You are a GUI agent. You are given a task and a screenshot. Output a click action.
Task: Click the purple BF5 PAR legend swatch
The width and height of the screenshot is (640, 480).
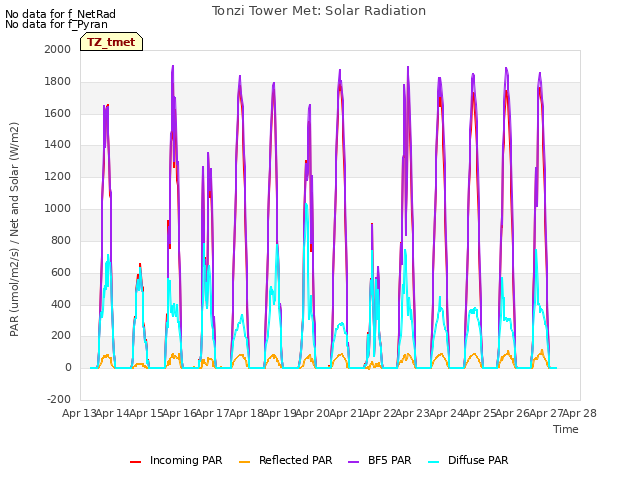click(353, 462)
